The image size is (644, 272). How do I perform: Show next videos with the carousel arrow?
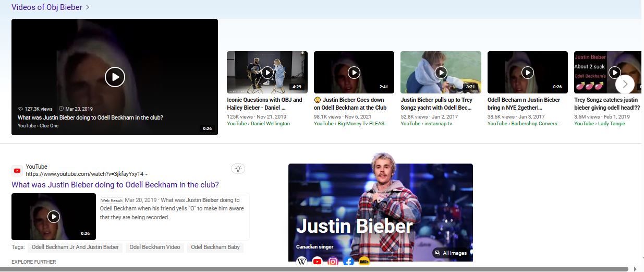625,84
